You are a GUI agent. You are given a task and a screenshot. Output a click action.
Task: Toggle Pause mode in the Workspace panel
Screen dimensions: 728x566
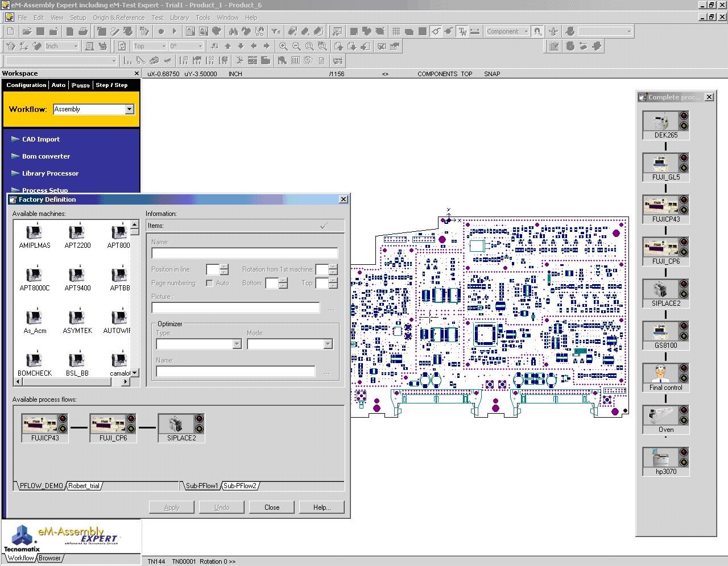coord(81,85)
